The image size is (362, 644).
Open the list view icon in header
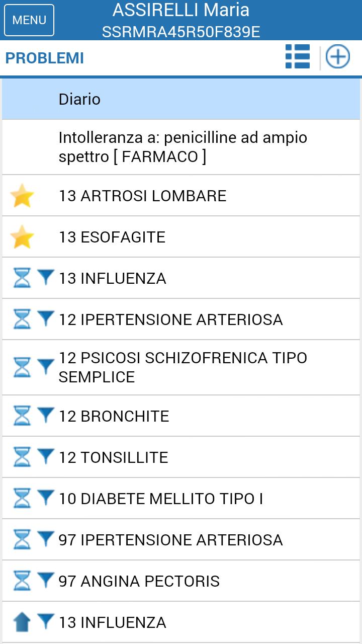(298, 56)
